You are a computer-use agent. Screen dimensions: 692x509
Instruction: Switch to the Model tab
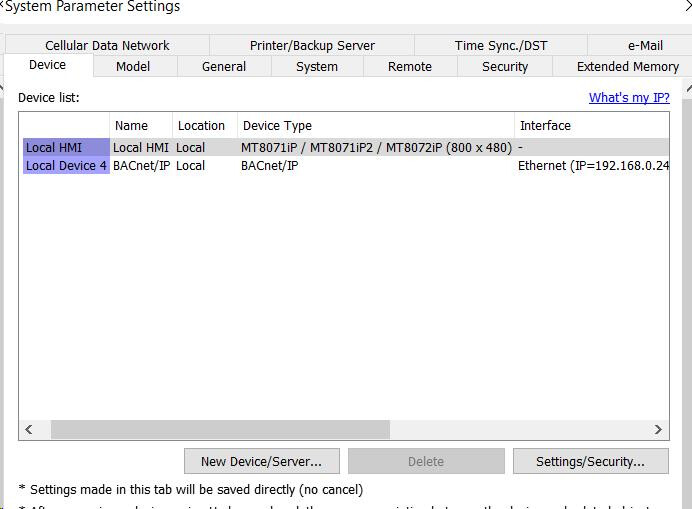(x=133, y=67)
